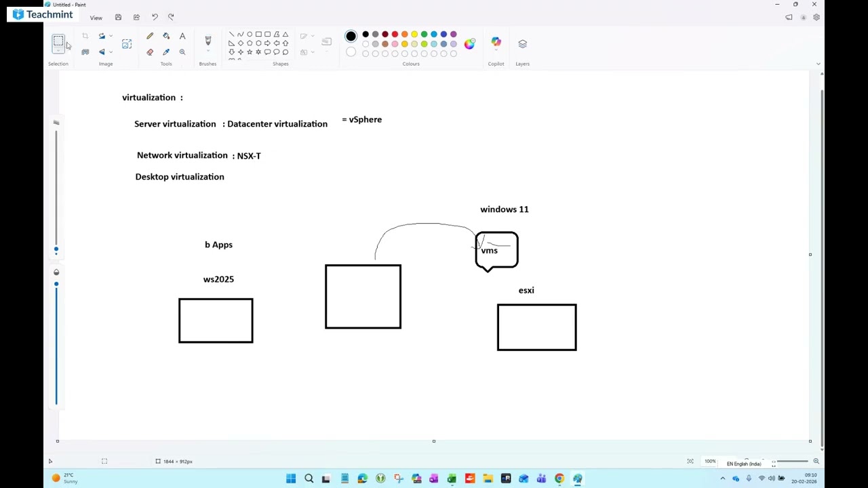Open the View menu

coord(96,18)
